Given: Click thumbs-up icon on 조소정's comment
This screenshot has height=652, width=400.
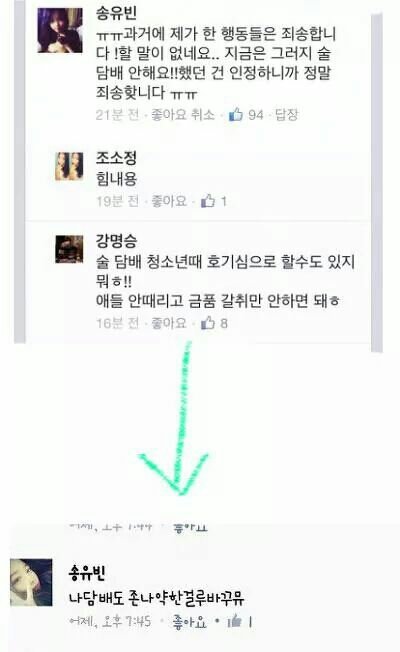Looking at the screenshot, I should pyautogui.click(x=208, y=201).
